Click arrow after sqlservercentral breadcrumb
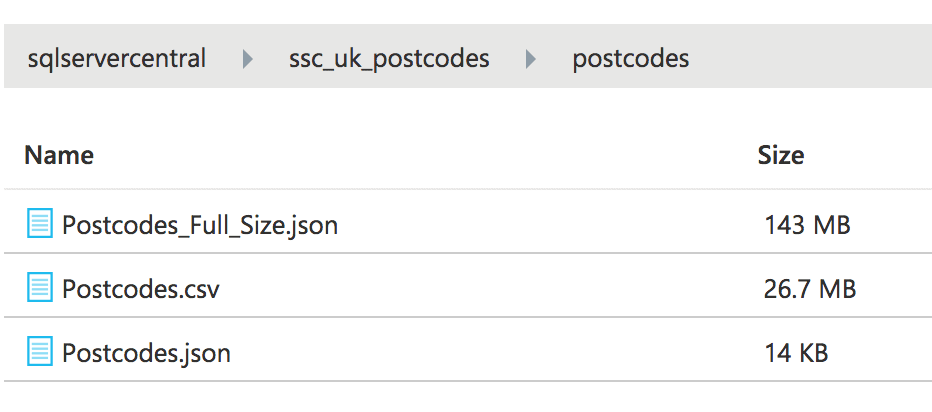This screenshot has height=412, width=932. [247, 59]
